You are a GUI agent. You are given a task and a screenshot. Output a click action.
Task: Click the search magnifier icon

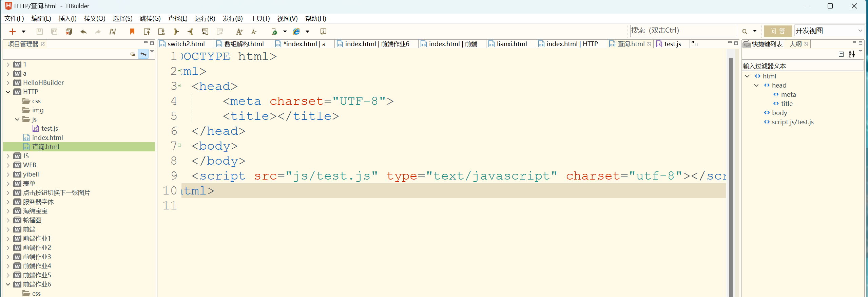pyautogui.click(x=745, y=31)
